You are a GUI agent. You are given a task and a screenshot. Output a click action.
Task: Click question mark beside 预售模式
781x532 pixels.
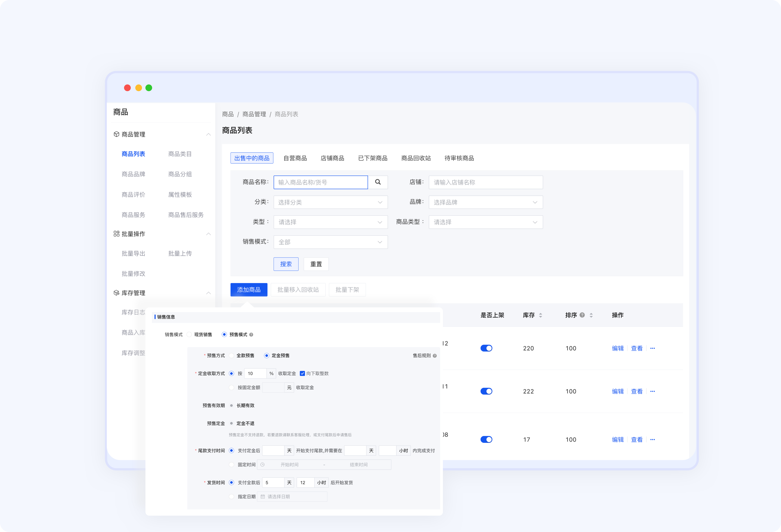click(251, 335)
